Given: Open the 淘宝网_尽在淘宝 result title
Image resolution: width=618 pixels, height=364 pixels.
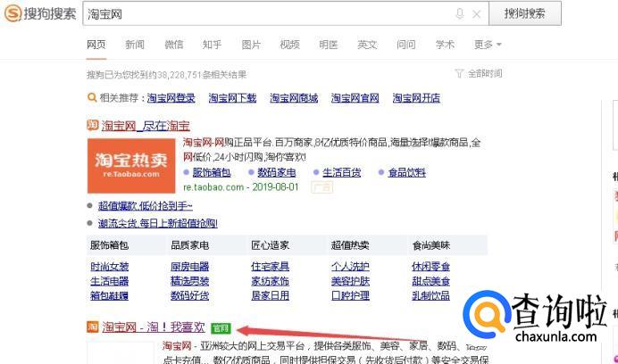Looking at the screenshot, I should coord(146,126).
